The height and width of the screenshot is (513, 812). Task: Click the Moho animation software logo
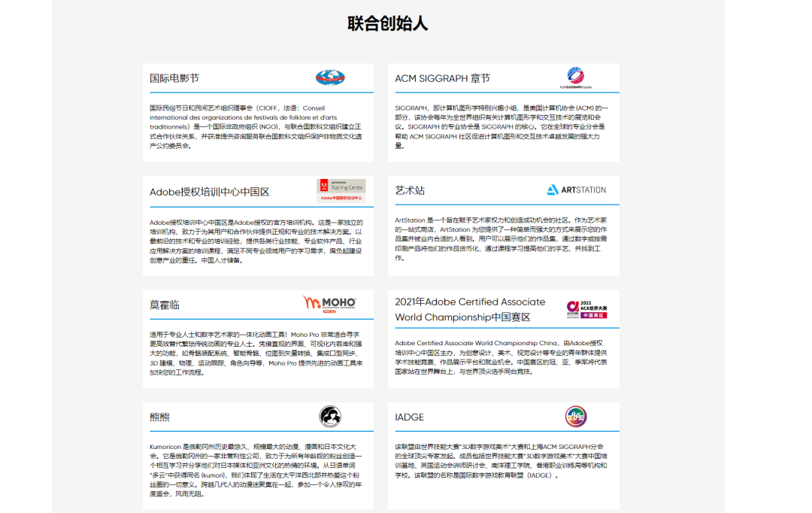(x=329, y=303)
